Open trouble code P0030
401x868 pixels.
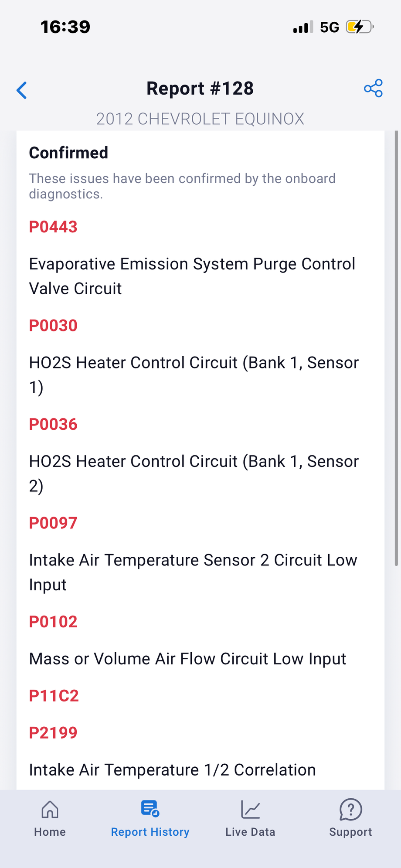(53, 326)
